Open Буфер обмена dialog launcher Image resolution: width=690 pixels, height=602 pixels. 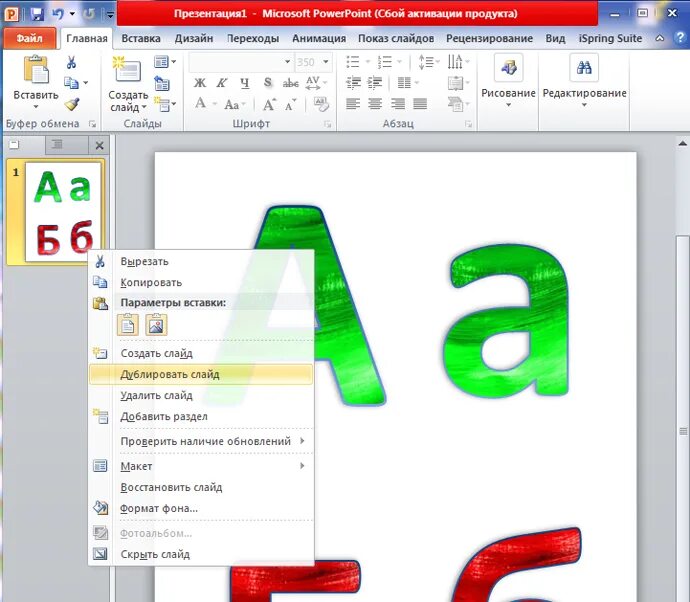(x=92, y=124)
